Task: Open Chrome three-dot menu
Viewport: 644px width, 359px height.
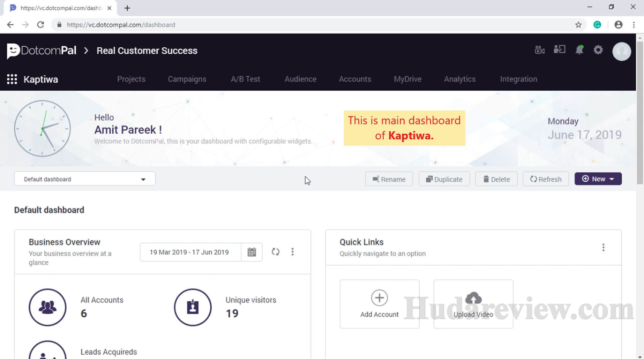Action: [634, 25]
